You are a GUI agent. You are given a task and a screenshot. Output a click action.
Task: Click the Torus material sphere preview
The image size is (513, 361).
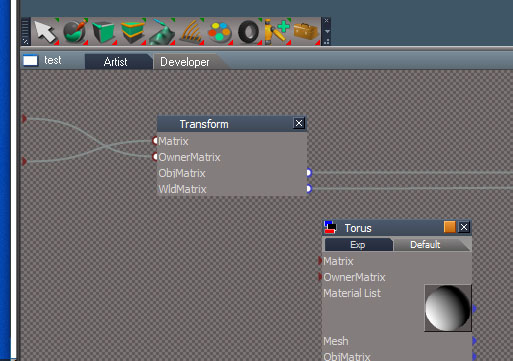click(448, 308)
